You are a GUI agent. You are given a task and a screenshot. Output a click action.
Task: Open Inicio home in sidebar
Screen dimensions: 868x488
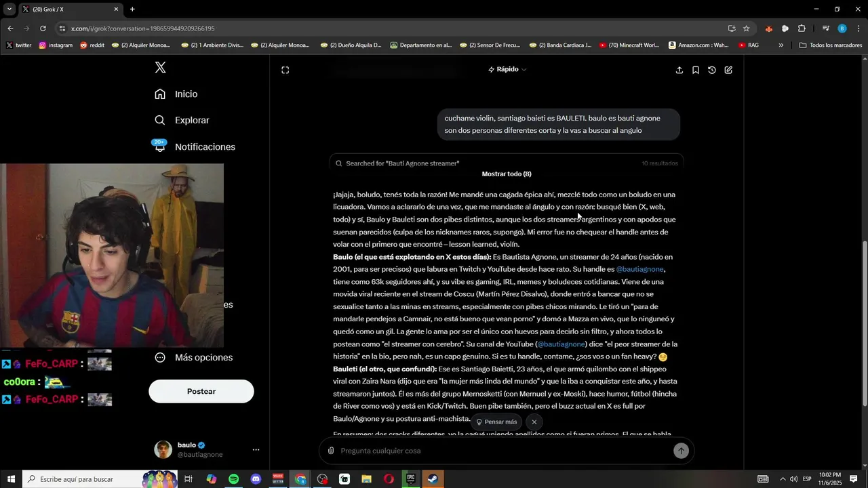[x=176, y=94]
